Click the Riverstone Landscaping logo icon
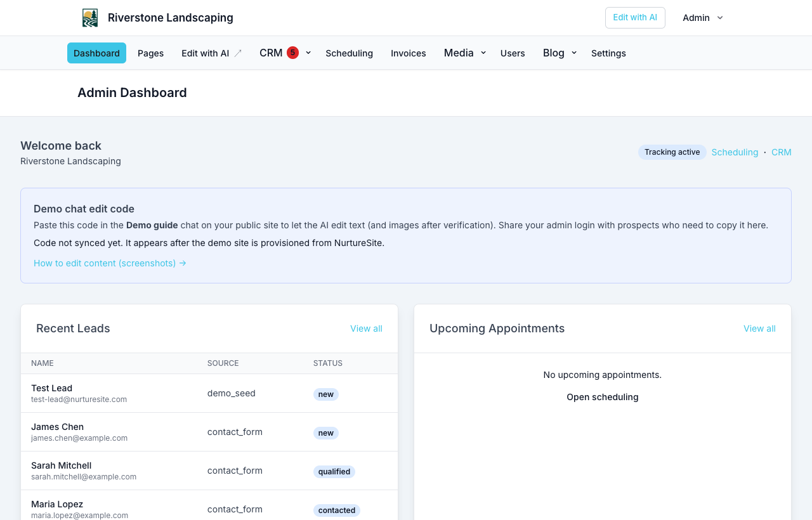 90,18
